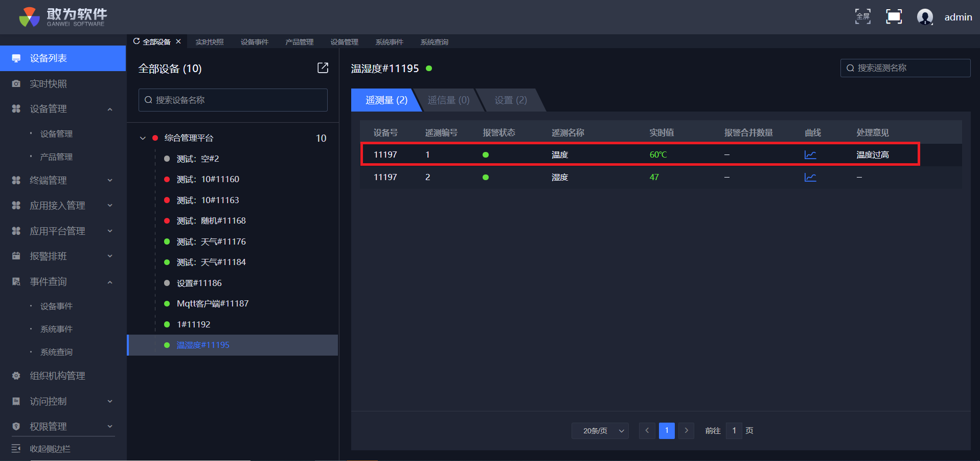Go to the previous page arrow
980x461 pixels.
click(647, 431)
